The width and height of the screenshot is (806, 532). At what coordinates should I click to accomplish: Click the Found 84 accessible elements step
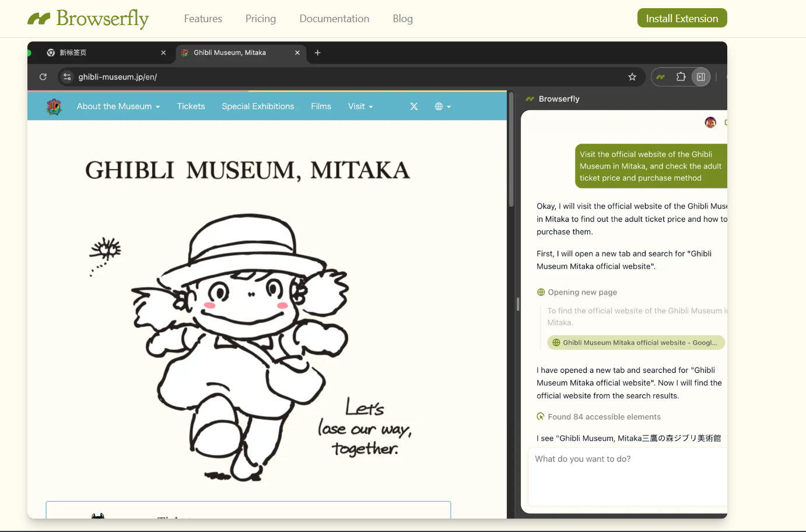coord(599,416)
